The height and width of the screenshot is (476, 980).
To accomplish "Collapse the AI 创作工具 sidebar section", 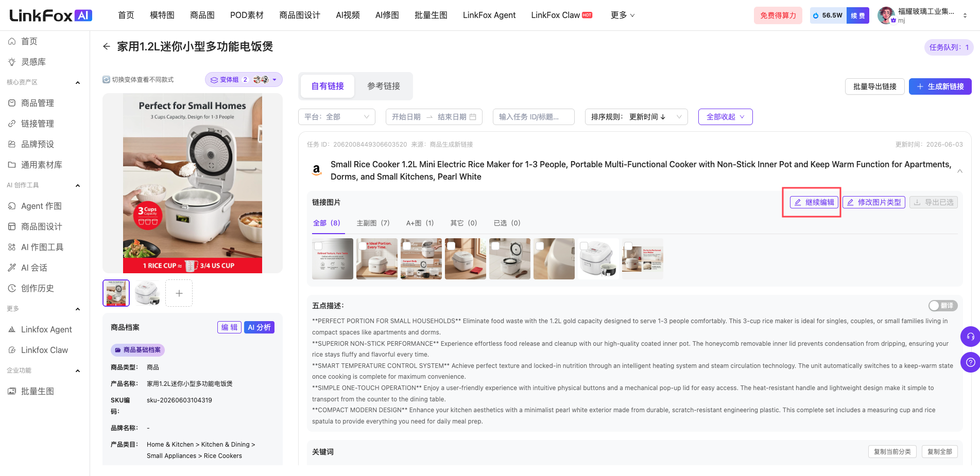I will coord(78,185).
